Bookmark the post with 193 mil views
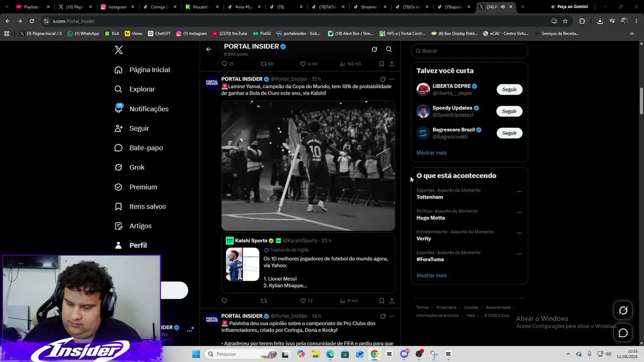 coord(382,64)
